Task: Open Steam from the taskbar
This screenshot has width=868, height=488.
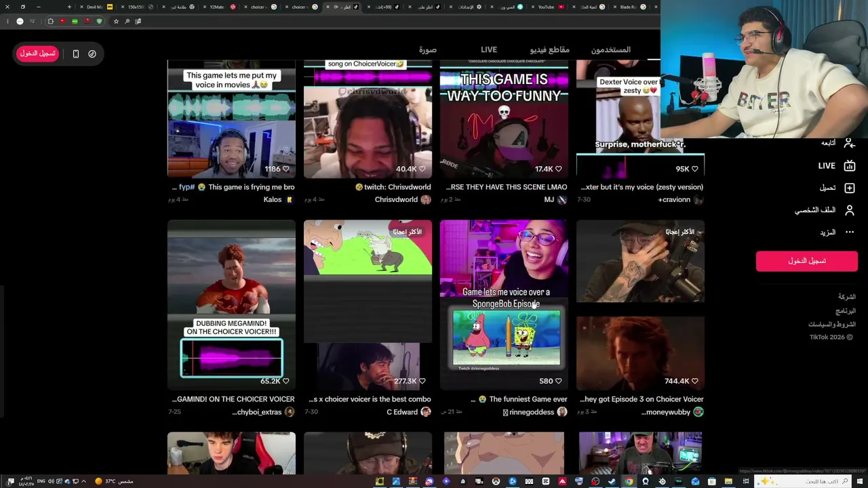Action: (612, 481)
